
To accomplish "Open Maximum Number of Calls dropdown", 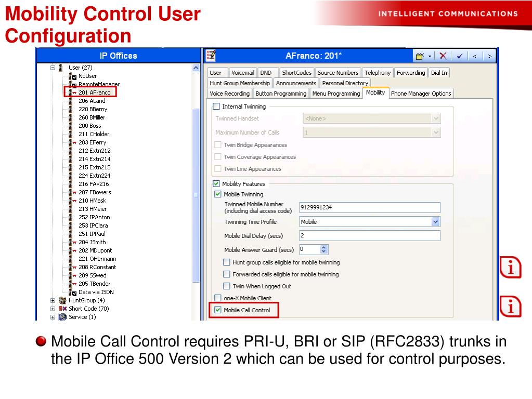I will [436, 132].
